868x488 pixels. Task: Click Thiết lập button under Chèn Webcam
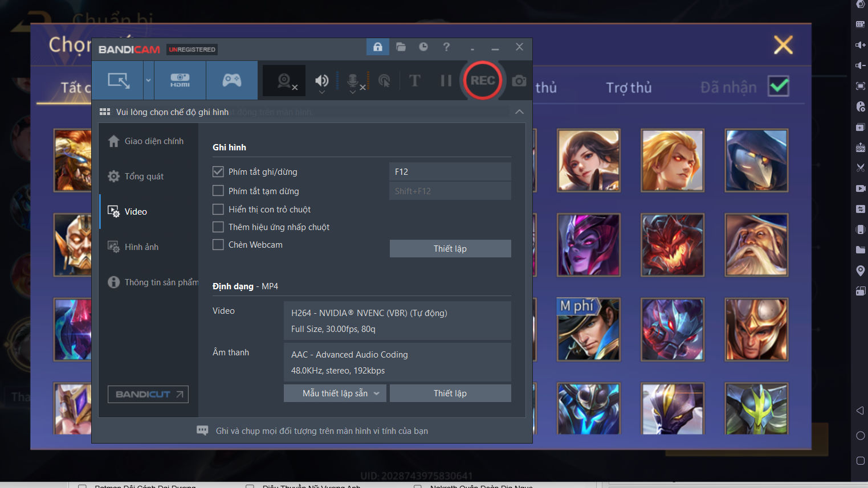tap(450, 248)
